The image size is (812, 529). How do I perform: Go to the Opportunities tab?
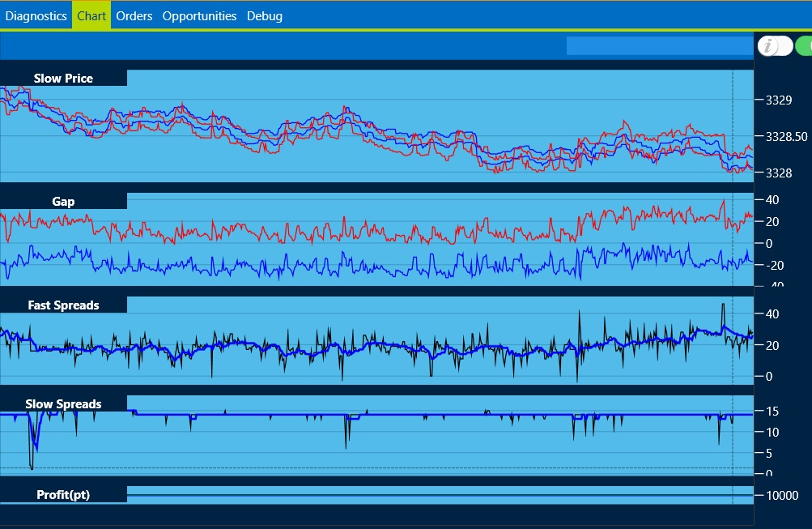pyautogui.click(x=199, y=15)
